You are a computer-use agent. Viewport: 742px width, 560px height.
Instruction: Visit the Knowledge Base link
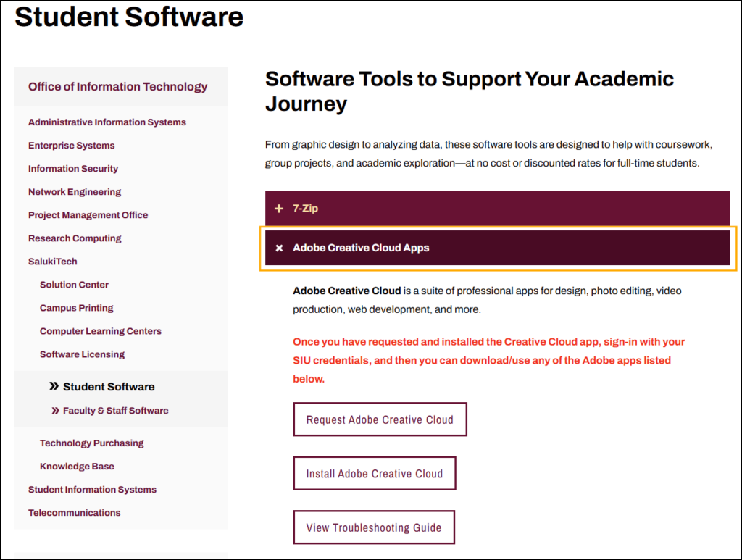(77, 467)
